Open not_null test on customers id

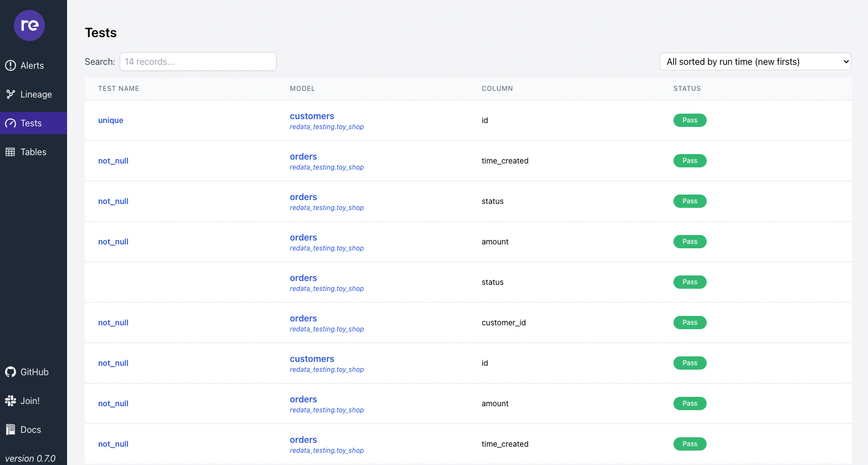(113, 363)
